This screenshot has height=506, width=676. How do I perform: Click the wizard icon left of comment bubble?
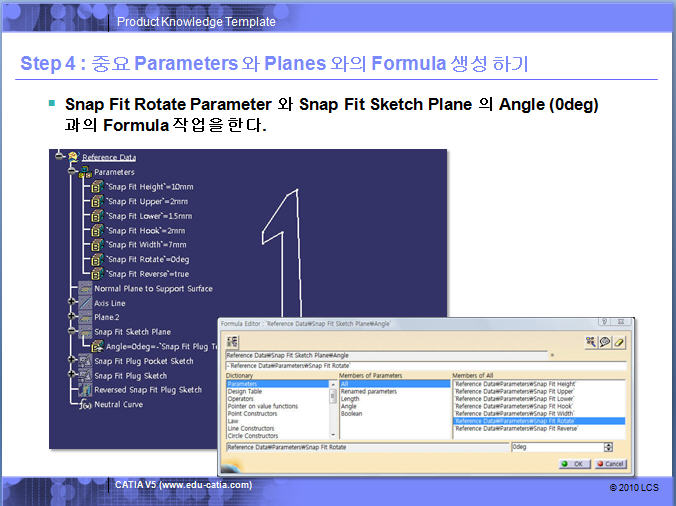pos(592,342)
